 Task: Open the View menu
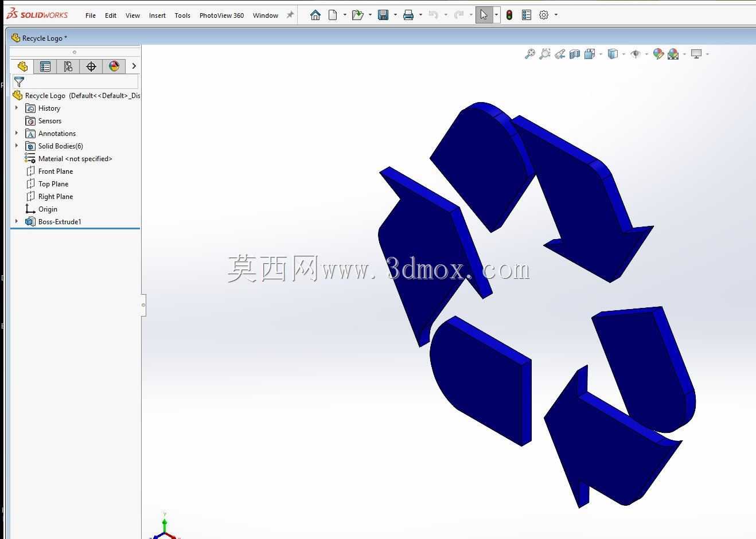click(x=133, y=15)
